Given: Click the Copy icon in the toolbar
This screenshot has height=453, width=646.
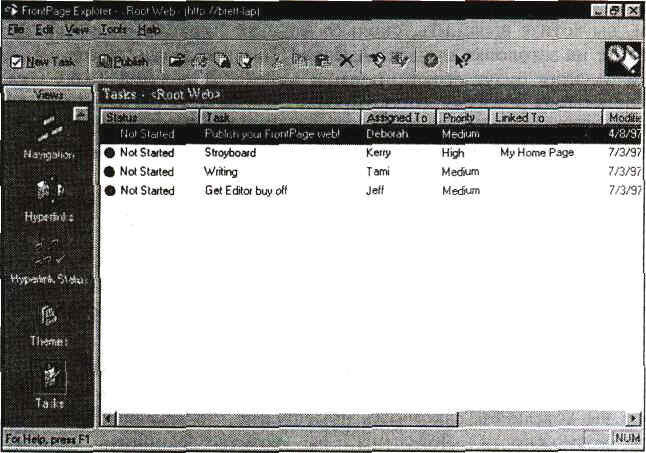Looking at the screenshot, I should point(300,61).
